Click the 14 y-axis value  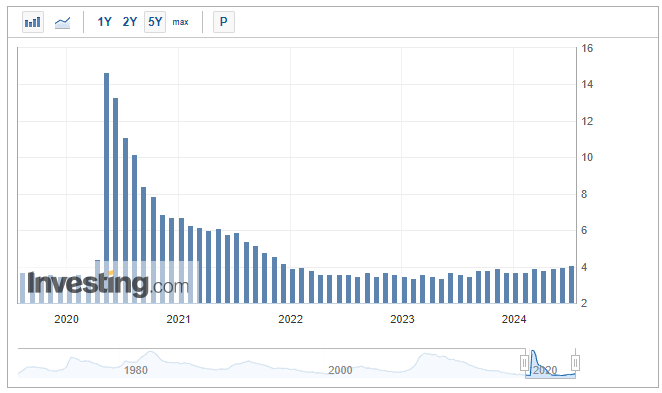click(587, 84)
